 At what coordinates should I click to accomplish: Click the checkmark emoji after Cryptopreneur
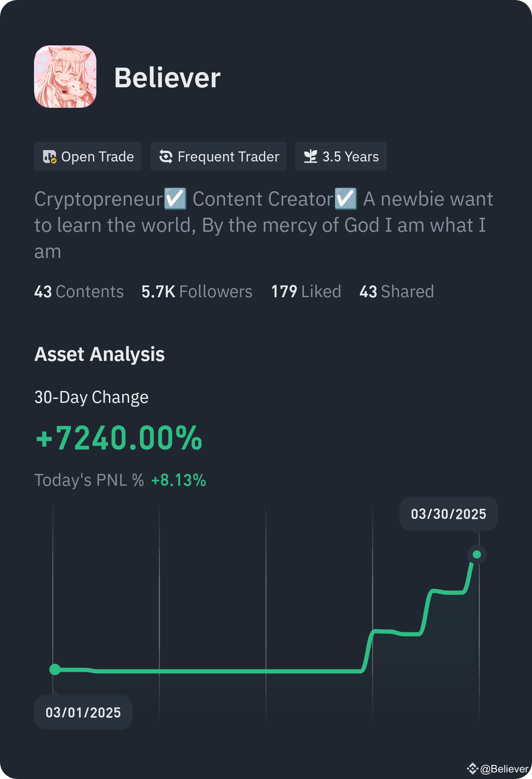coord(175,199)
